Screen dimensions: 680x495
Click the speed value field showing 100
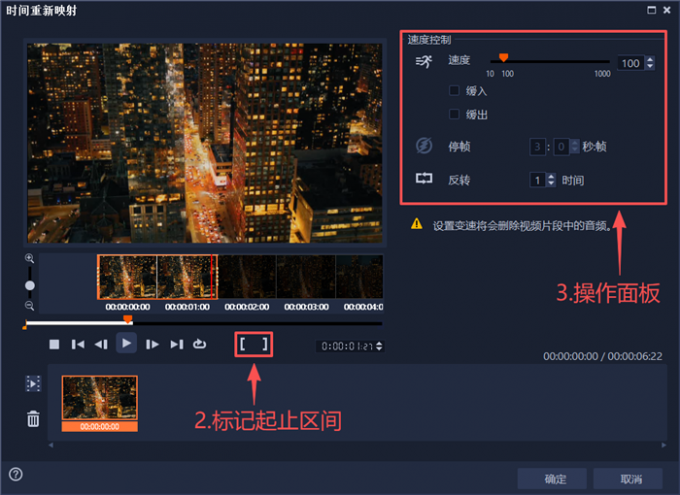tap(631, 63)
